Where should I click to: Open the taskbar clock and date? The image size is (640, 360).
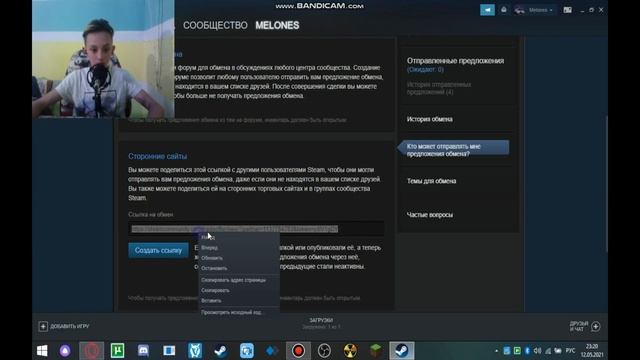pyautogui.click(x=592, y=351)
